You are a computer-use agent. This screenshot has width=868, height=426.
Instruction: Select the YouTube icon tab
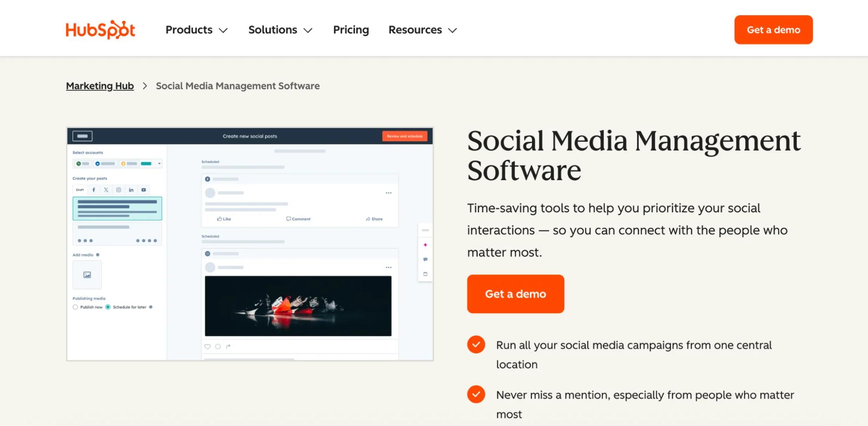click(x=144, y=190)
